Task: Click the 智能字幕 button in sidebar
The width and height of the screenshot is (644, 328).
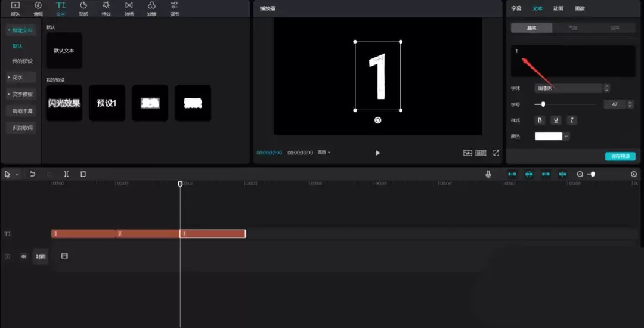Action: click(23, 111)
